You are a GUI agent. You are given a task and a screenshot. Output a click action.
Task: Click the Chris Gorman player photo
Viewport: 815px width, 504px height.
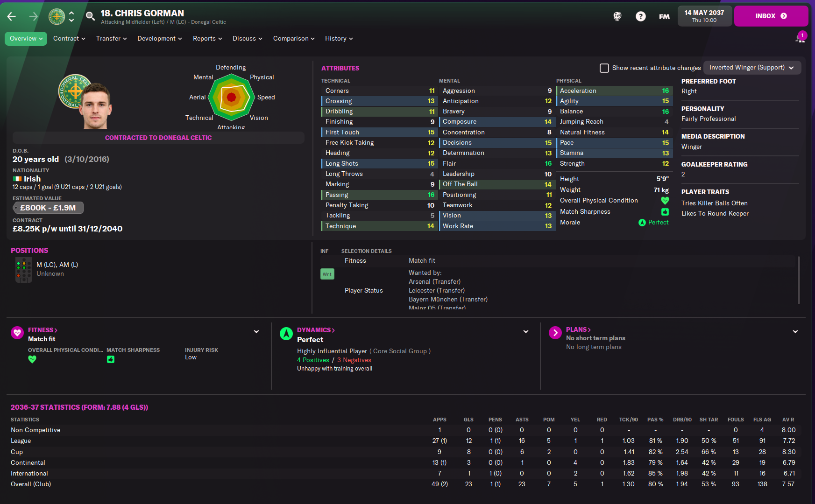(97, 106)
